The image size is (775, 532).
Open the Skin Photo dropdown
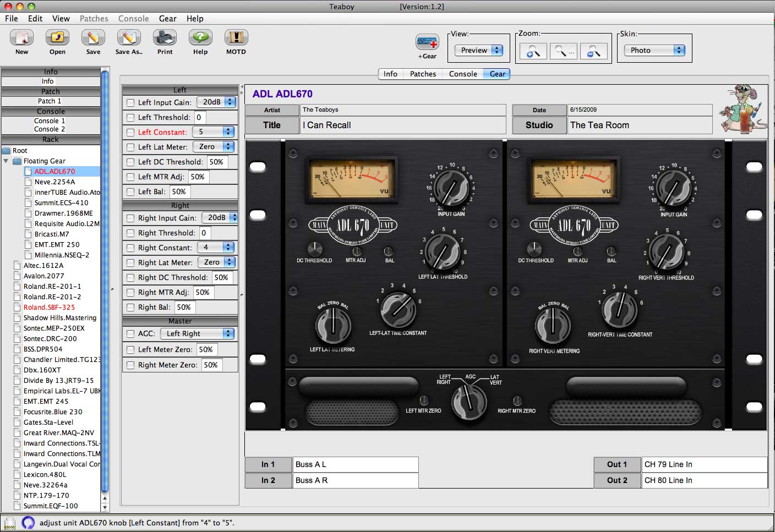[x=654, y=50]
